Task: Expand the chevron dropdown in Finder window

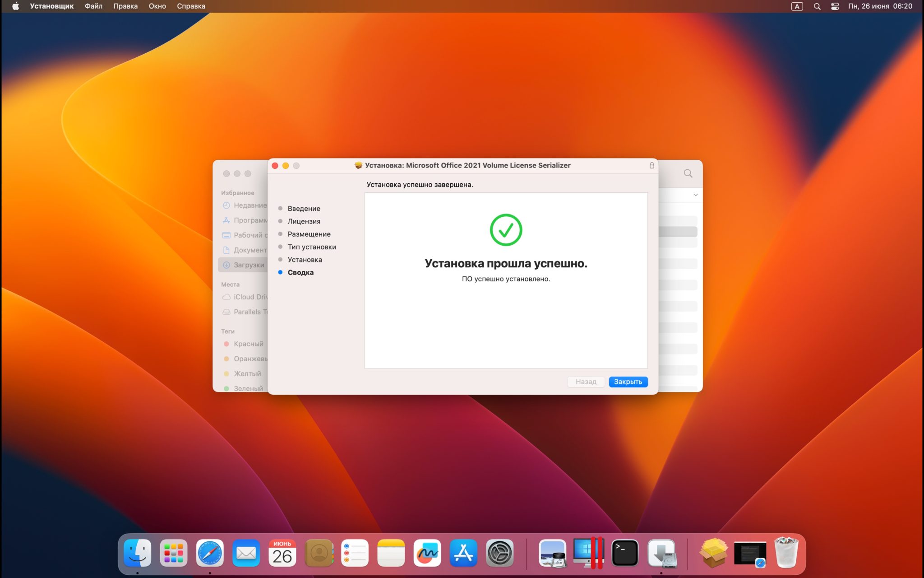Action: point(695,195)
